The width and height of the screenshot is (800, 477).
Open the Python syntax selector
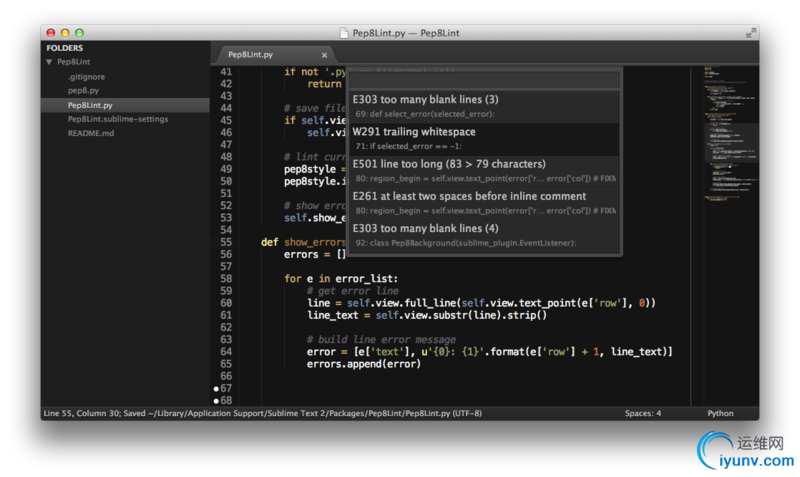[720, 413]
